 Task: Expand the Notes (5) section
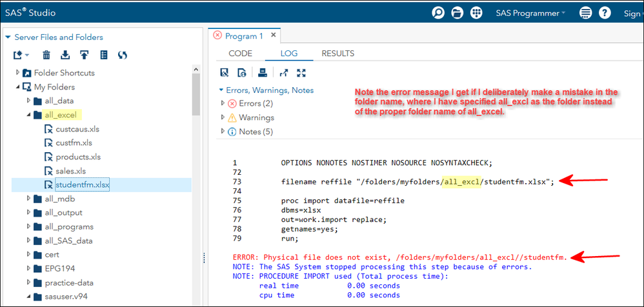(x=224, y=132)
